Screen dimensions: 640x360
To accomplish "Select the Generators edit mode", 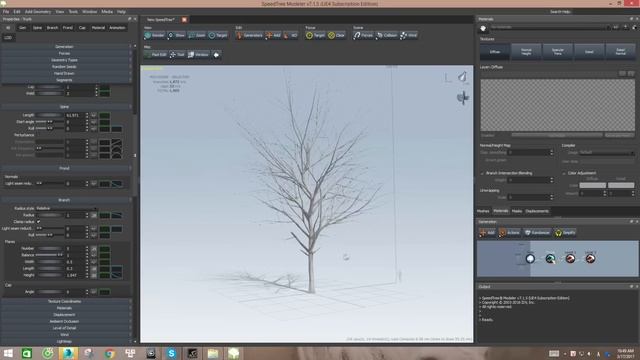I will [249, 36].
